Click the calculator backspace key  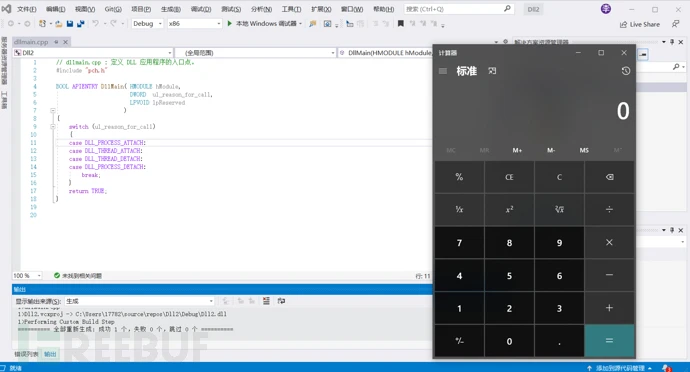609,177
